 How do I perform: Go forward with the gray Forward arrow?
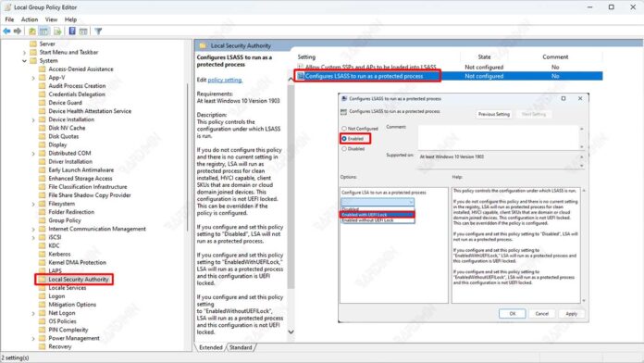click(x=18, y=31)
